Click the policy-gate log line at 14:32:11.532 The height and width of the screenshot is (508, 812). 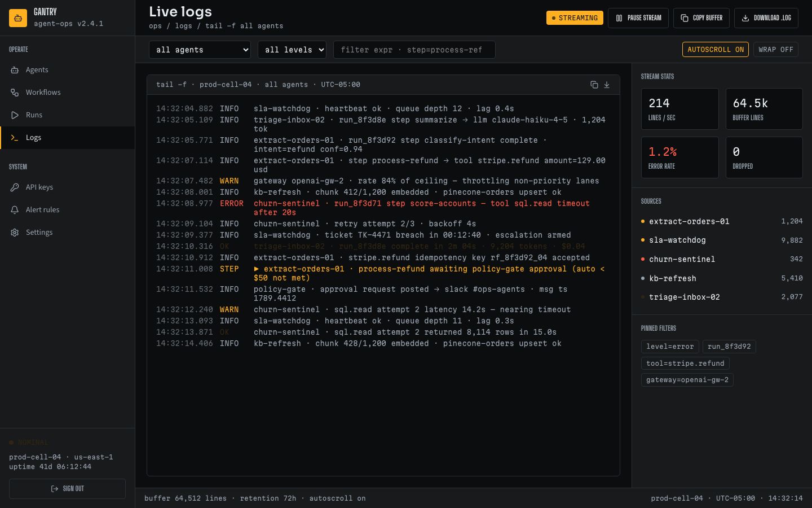point(383,294)
